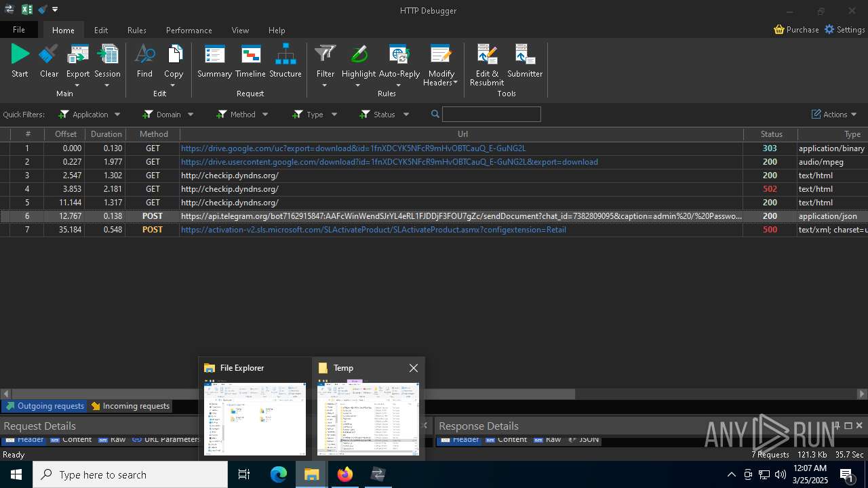Select the api.telegram.org POST request row
This screenshot has width=868, height=488.
click(x=434, y=216)
